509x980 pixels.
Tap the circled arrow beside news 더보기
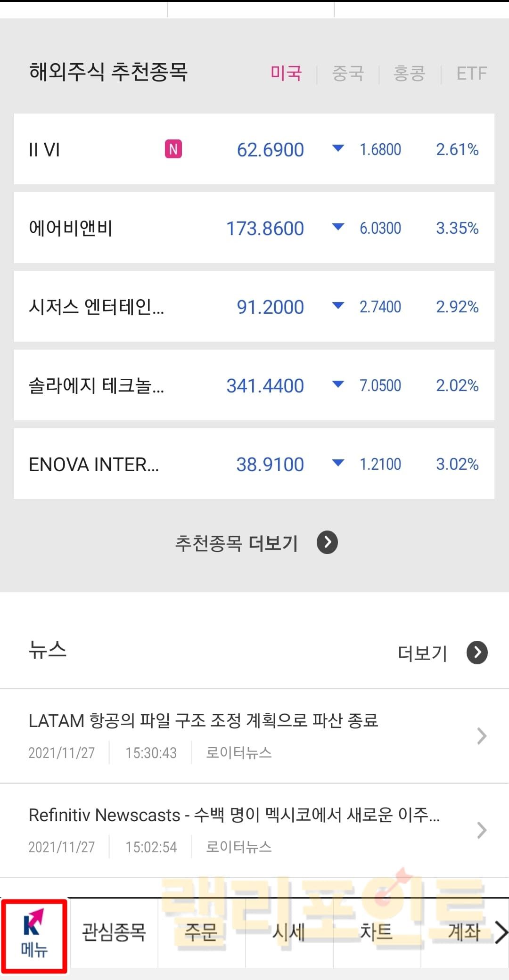click(x=477, y=653)
